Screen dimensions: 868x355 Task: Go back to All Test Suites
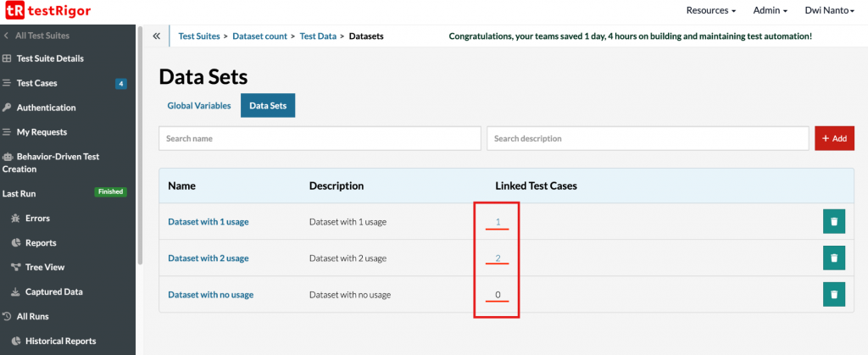coord(42,36)
